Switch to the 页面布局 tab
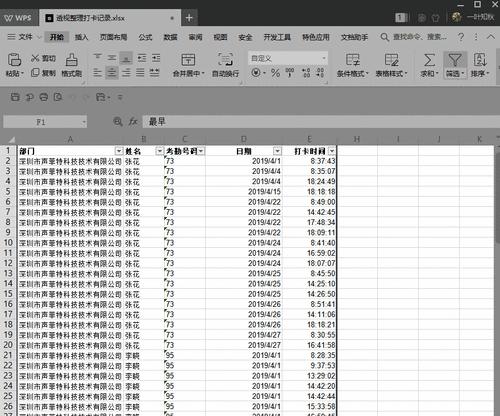The height and width of the screenshot is (416, 500). pos(114,37)
